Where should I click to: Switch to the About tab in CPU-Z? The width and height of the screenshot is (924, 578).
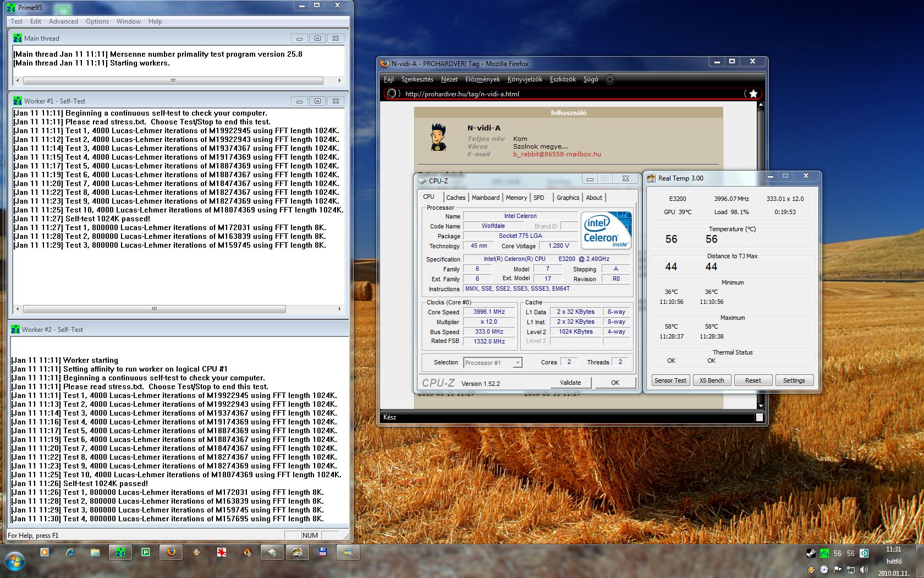point(594,198)
